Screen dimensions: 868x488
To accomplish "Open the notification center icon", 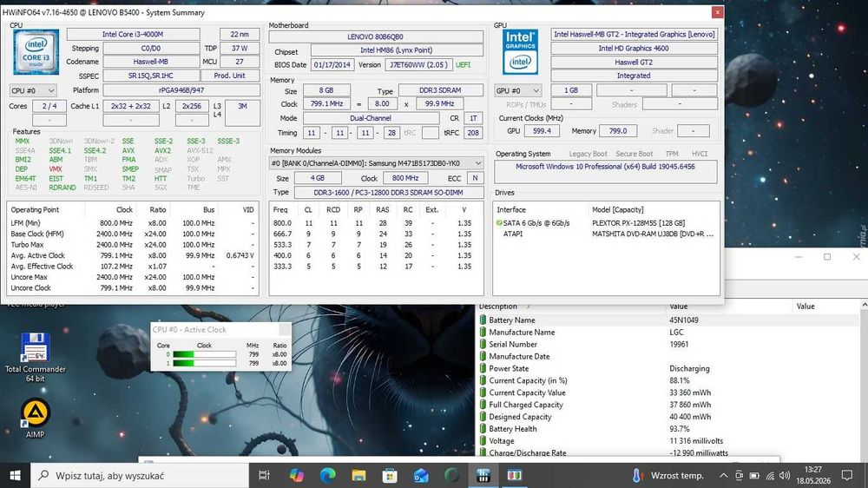I will point(847,475).
